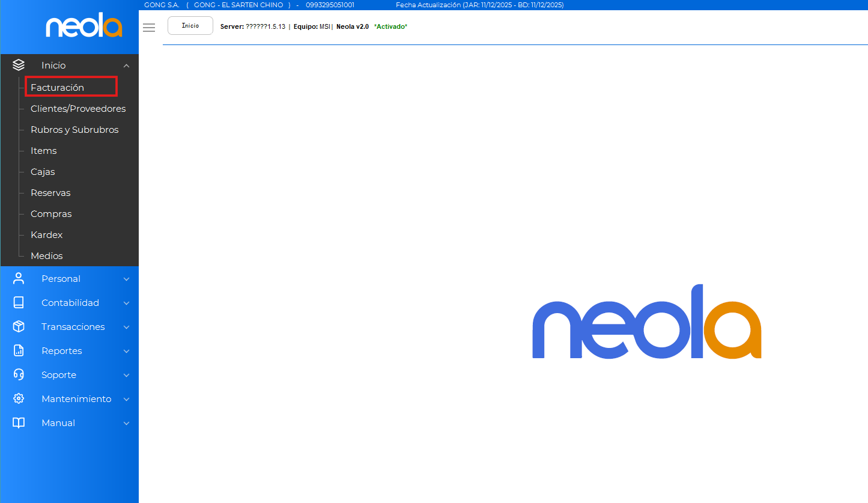The height and width of the screenshot is (503, 868).
Task: Open the Kardex menu entry
Action: tap(47, 235)
